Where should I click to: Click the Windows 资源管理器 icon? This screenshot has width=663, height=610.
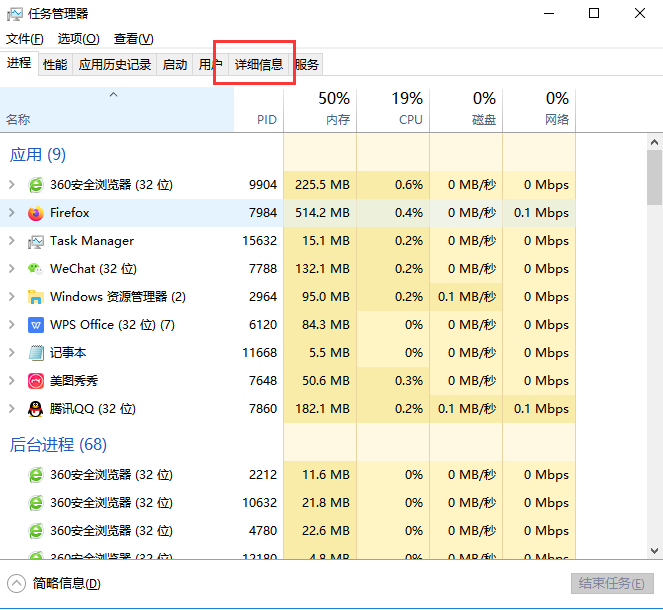pos(36,297)
